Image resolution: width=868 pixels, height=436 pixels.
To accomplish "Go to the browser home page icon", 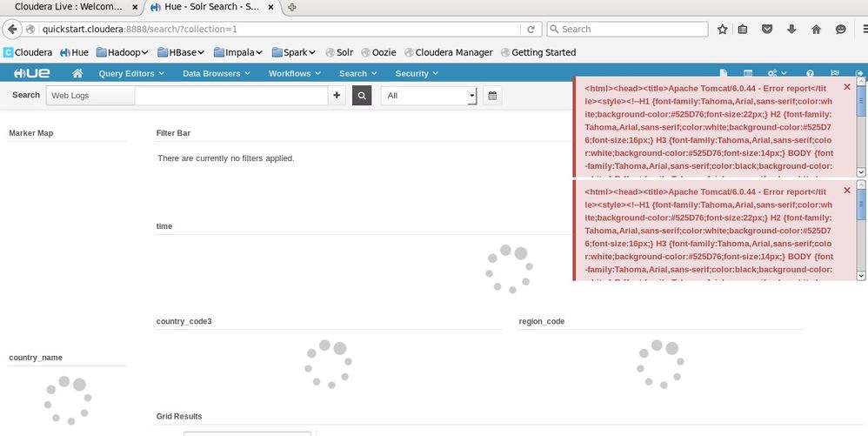I will (x=816, y=30).
